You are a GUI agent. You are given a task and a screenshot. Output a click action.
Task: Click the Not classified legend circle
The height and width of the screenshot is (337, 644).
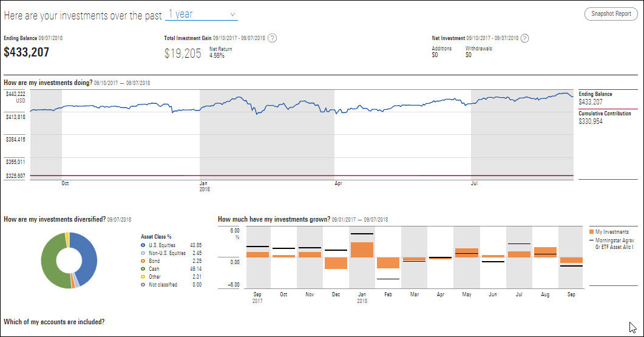point(143,284)
